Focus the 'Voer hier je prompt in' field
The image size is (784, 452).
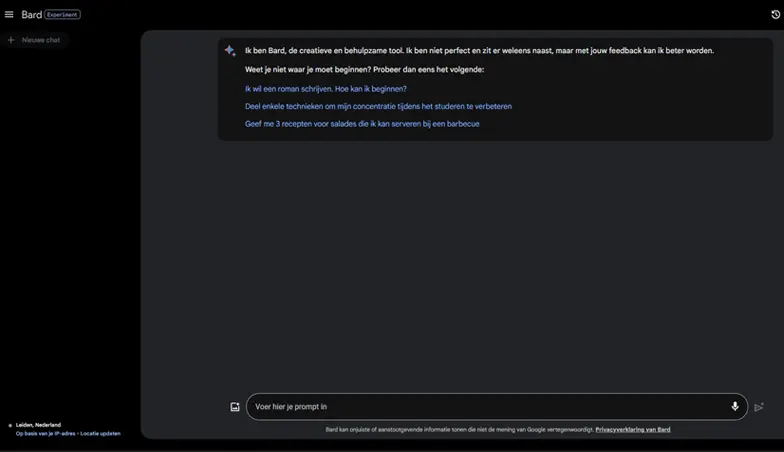[x=496, y=406]
